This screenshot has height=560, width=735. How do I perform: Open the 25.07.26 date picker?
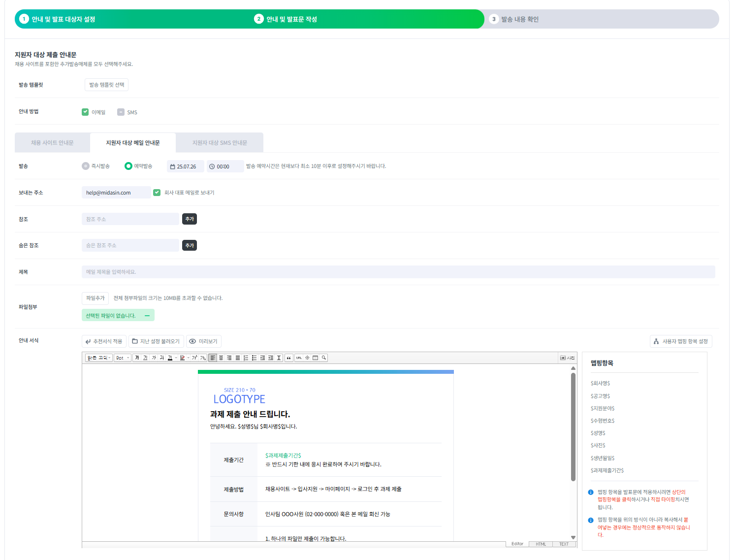pos(185,166)
